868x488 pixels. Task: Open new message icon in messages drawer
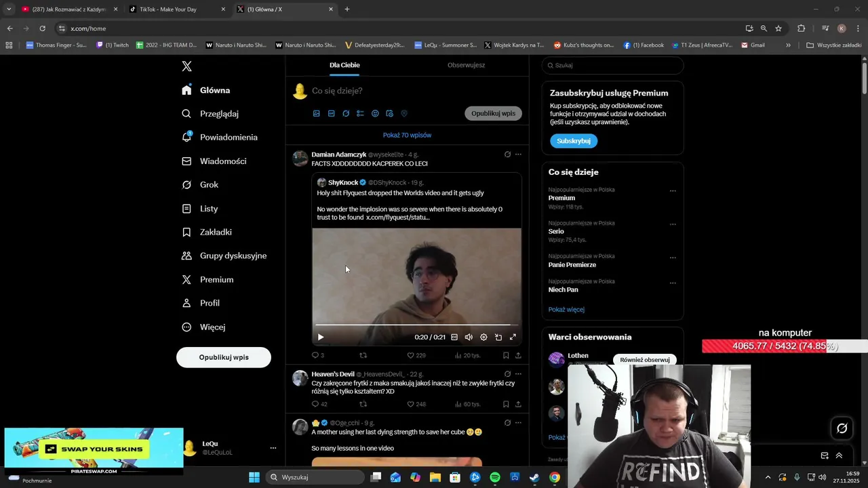(x=825, y=455)
